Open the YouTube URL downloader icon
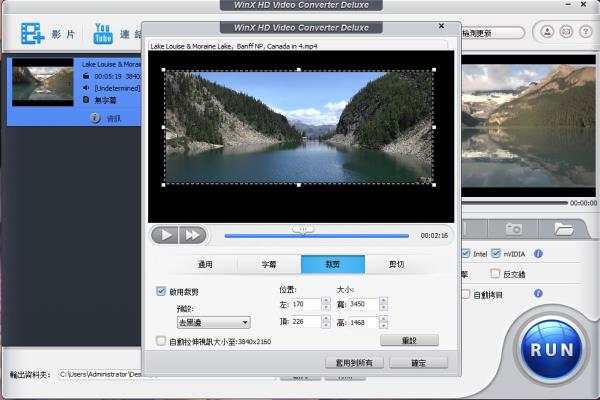The image size is (600, 400). tap(103, 34)
